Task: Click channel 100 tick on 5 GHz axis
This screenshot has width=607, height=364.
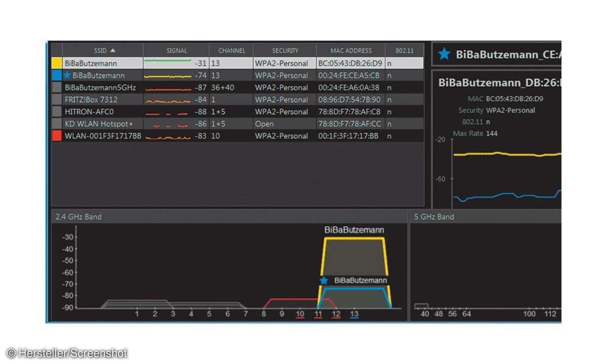Action: coord(530,314)
